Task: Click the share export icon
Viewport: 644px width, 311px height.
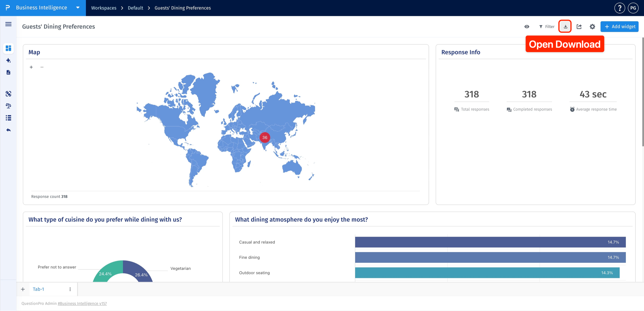Action: point(579,27)
